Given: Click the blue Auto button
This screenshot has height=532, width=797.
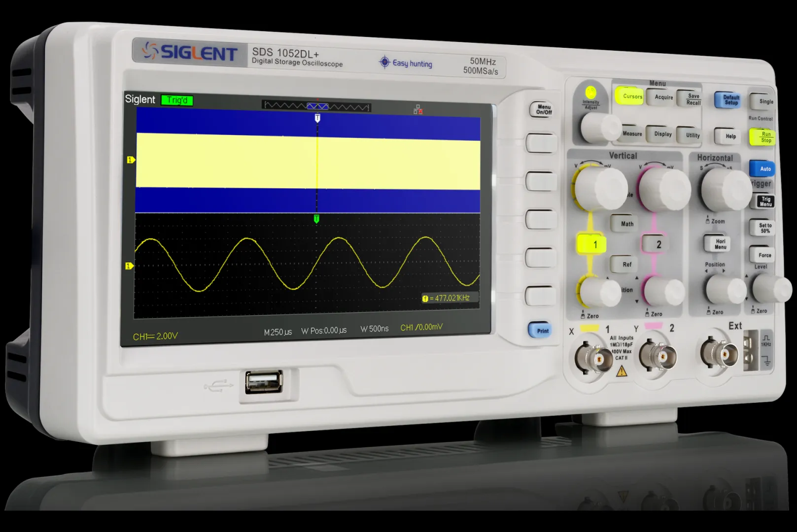Looking at the screenshot, I should (x=762, y=168).
